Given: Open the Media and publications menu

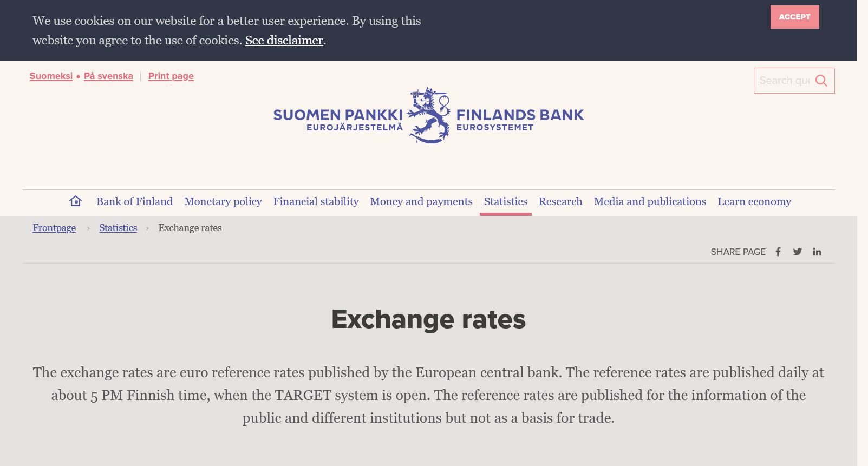Looking at the screenshot, I should tap(650, 201).
